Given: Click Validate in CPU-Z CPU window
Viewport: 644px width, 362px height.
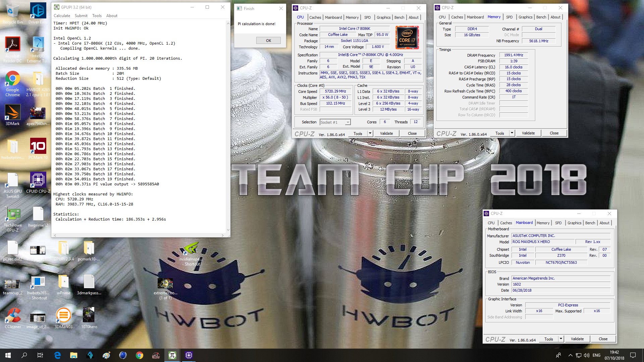Looking at the screenshot, I should (386, 133).
